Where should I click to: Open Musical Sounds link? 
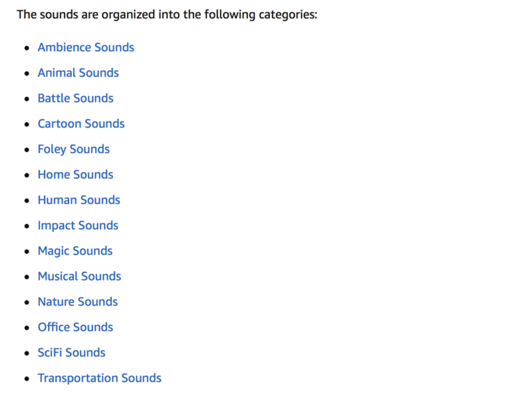[79, 276]
